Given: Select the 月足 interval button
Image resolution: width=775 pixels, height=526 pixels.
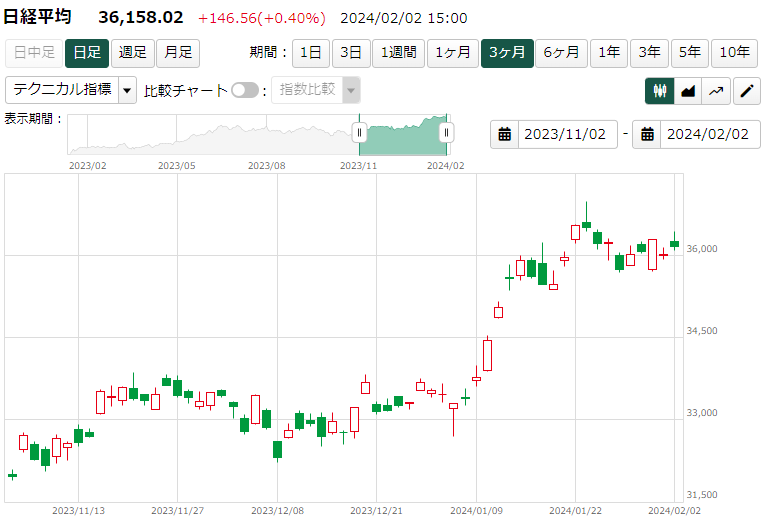Looking at the screenshot, I should click(178, 53).
